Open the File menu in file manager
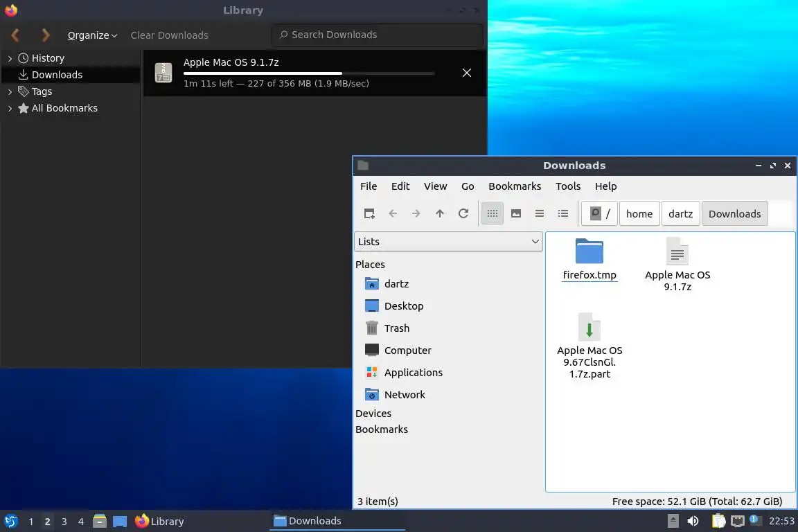 (x=369, y=186)
